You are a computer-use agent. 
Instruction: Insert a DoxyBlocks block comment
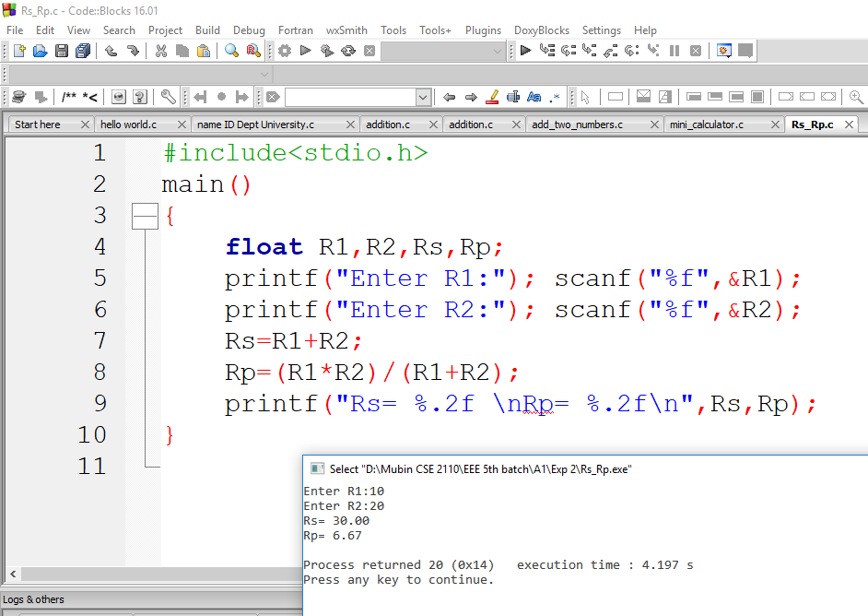[x=68, y=97]
